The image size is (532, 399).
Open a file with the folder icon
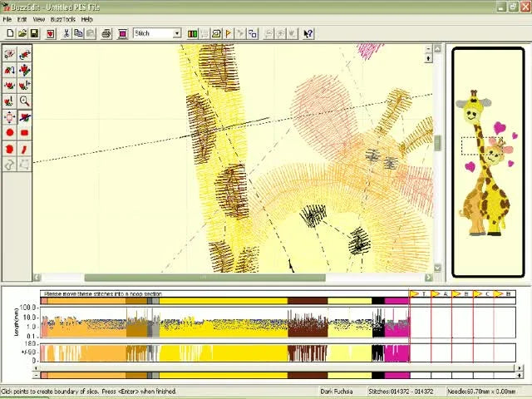[22, 33]
